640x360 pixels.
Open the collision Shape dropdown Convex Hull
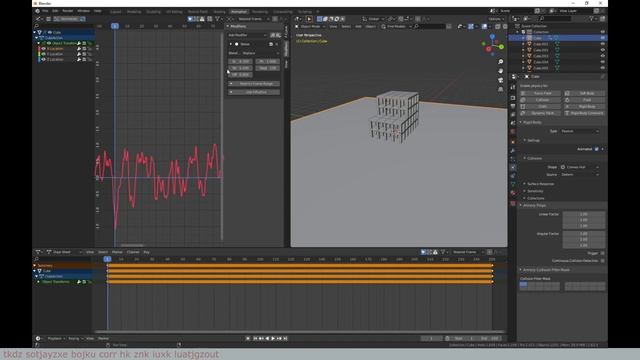(x=580, y=167)
